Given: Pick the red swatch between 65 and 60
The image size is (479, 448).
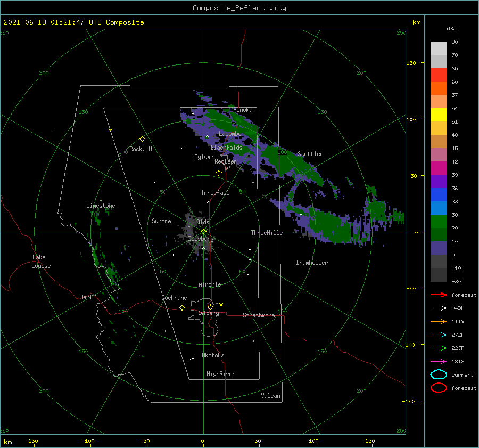Looking at the screenshot, I should (439, 75).
